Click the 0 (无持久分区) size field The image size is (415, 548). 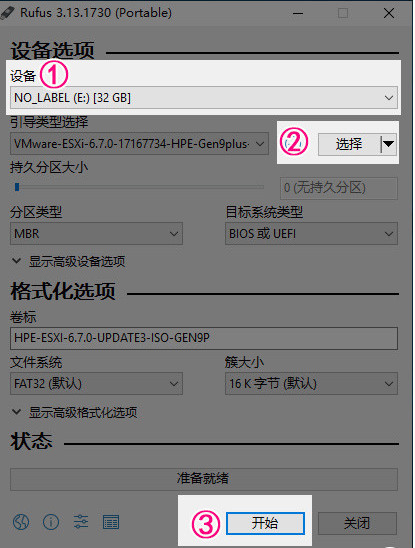tap(339, 188)
